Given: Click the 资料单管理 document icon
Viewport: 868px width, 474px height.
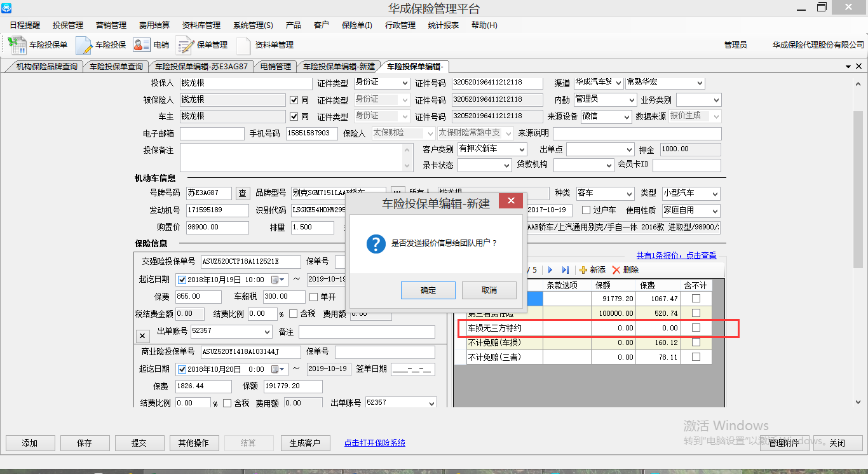Looking at the screenshot, I should (x=243, y=45).
